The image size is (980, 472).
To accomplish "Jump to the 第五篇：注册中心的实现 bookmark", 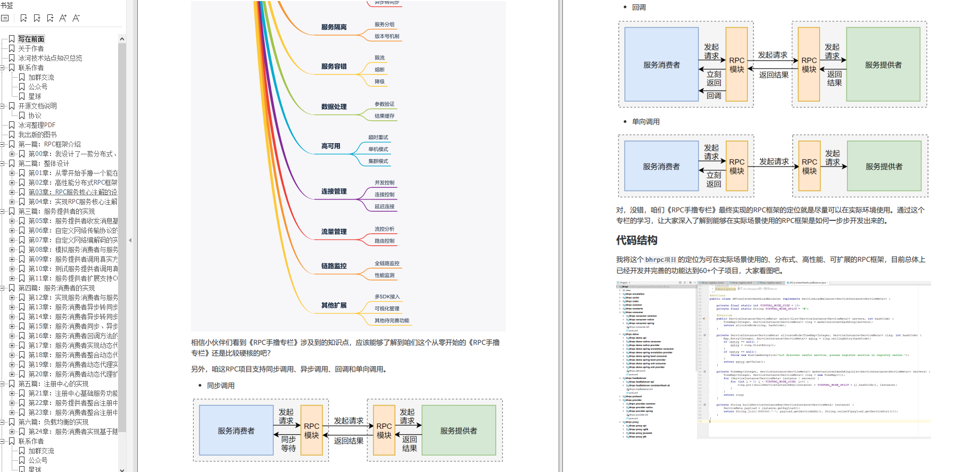I will pos(53,384).
